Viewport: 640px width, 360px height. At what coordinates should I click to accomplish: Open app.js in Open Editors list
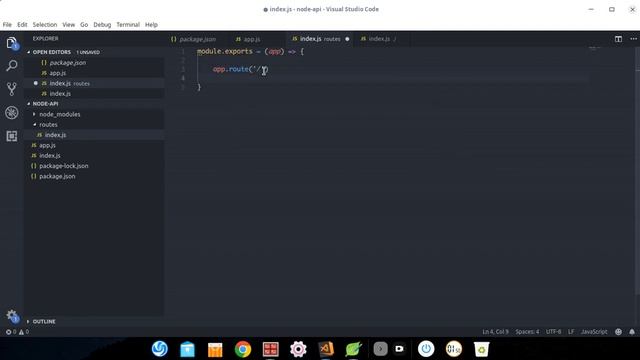pyautogui.click(x=58, y=73)
